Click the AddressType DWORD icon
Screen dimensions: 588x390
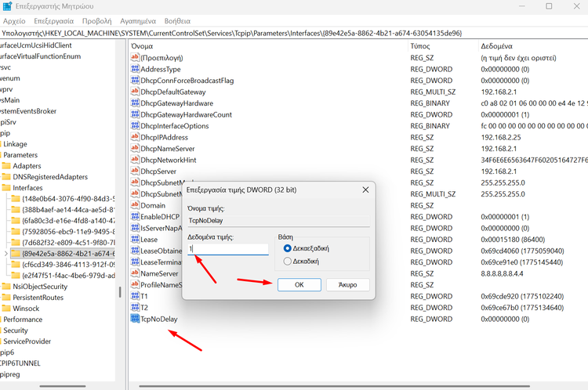click(134, 69)
